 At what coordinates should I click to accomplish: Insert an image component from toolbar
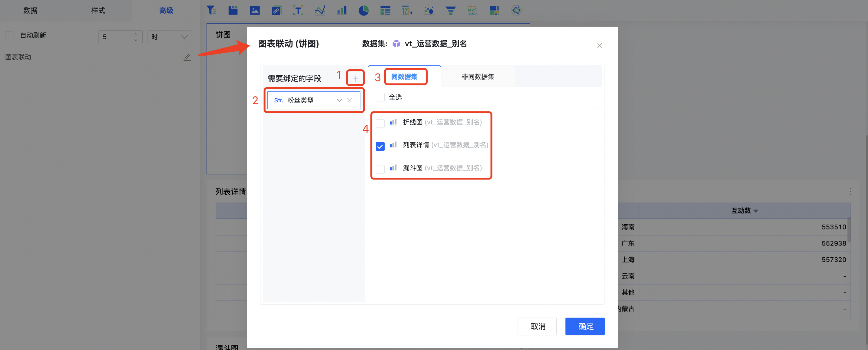point(255,10)
